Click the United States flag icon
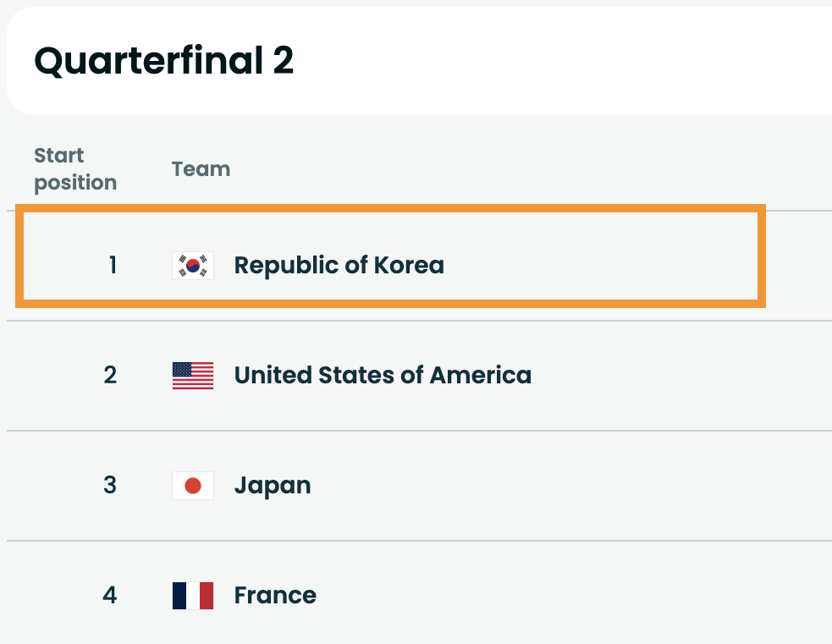The image size is (832, 644). tap(193, 376)
